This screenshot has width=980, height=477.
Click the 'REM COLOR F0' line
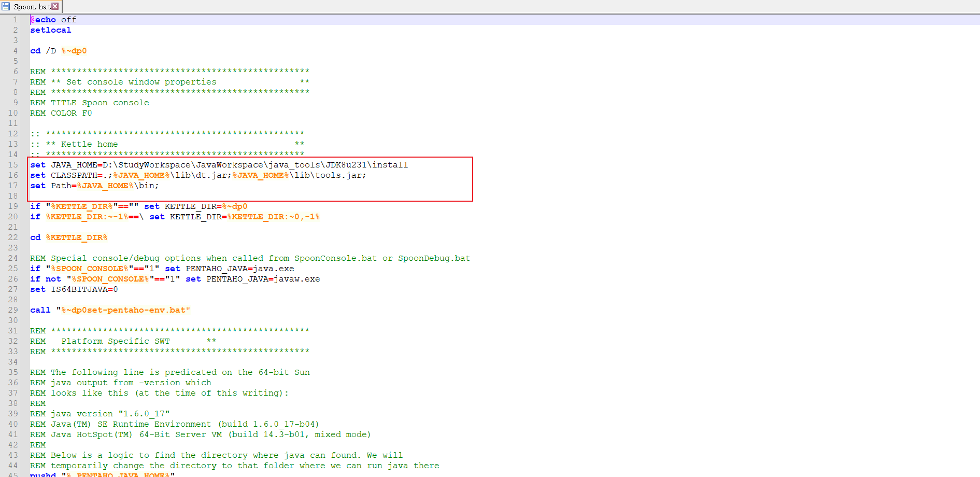pyautogui.click(x=61, y=113)
